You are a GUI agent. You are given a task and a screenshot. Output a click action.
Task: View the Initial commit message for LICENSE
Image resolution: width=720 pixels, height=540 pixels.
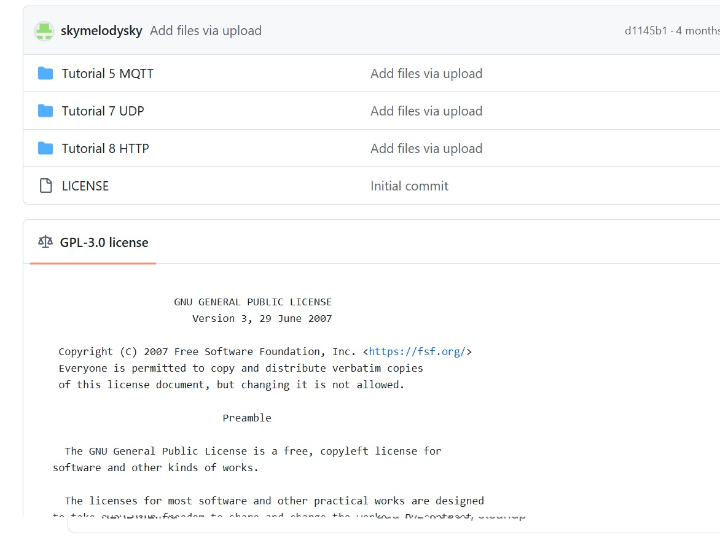(x=409, y=186)
